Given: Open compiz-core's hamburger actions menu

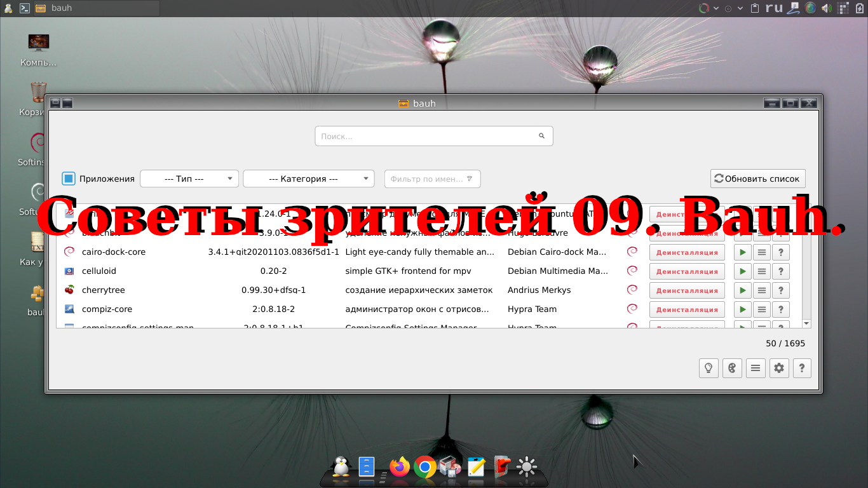Looking at the screenshot, I should pyautogui.click(x=761, y=309).
